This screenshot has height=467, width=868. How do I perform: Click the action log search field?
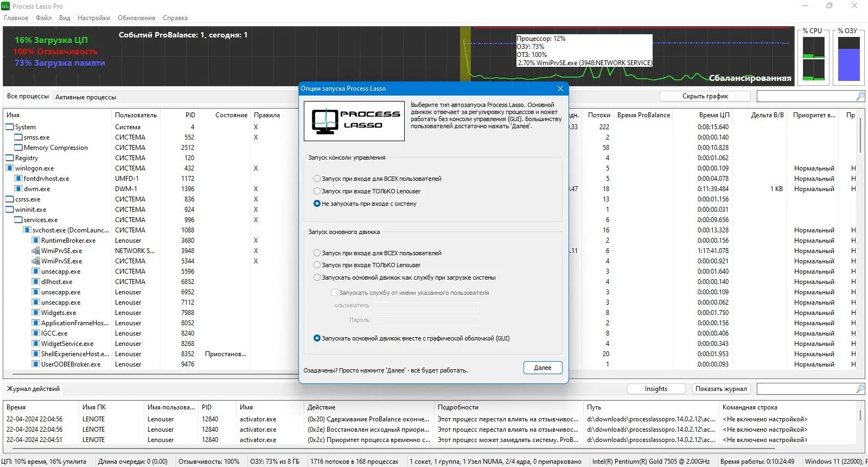coord(806,389)
